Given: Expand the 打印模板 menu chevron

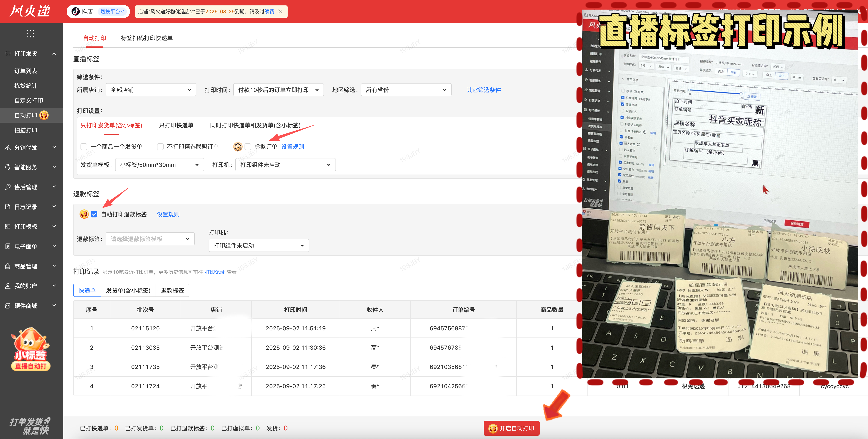Looking at the screenshot, I should tap(54, 227).
